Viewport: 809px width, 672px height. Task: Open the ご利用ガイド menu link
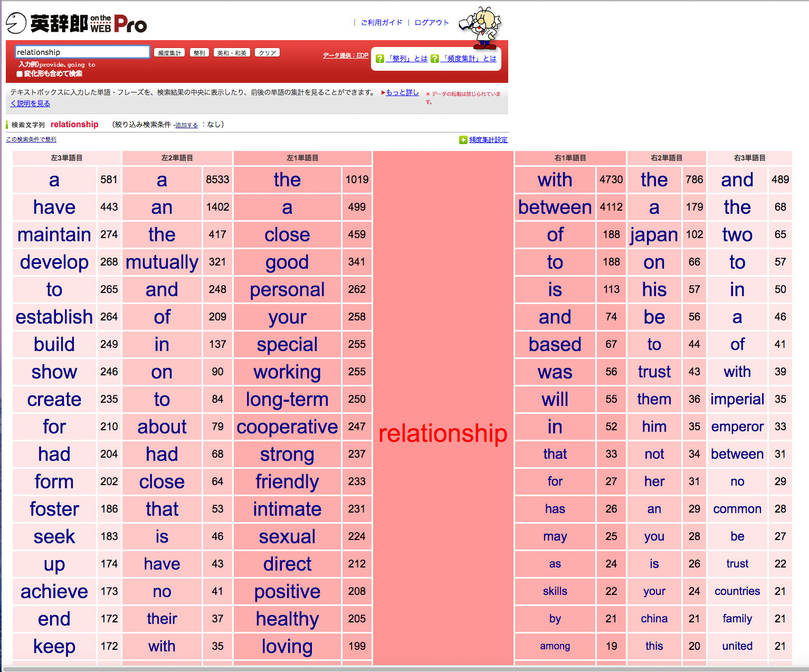[x=381, y=23]
